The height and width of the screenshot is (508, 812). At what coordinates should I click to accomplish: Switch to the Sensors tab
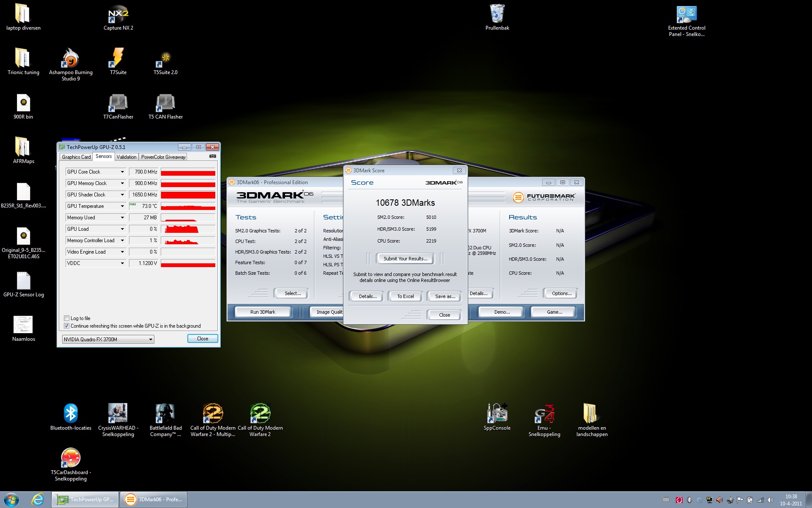point(104,156)
